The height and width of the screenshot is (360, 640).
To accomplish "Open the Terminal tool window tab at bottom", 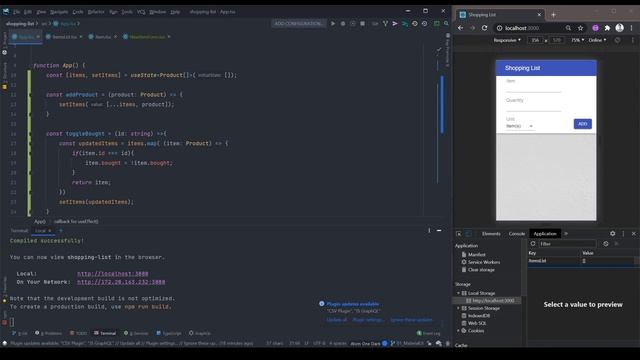I will point(105,333).
